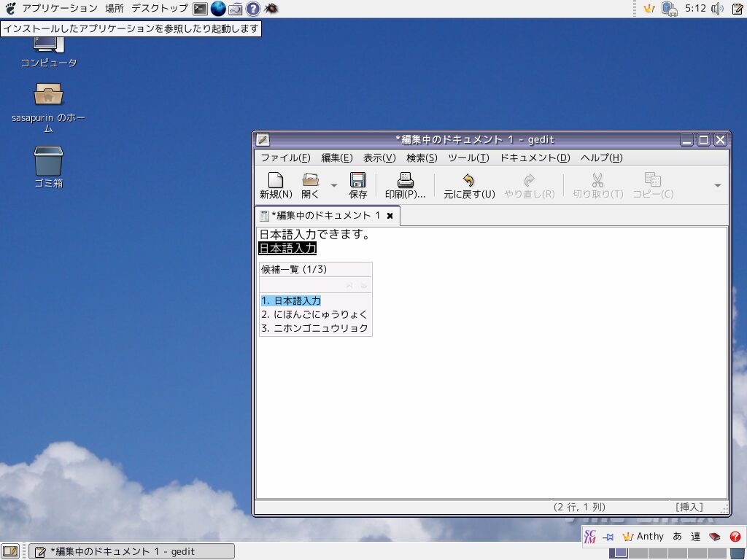The height and width of the screenshot is (560, 747).
Task: Open a file using the 開く toolbar icon
Action: pyautogui.click(x=311, y=183)
